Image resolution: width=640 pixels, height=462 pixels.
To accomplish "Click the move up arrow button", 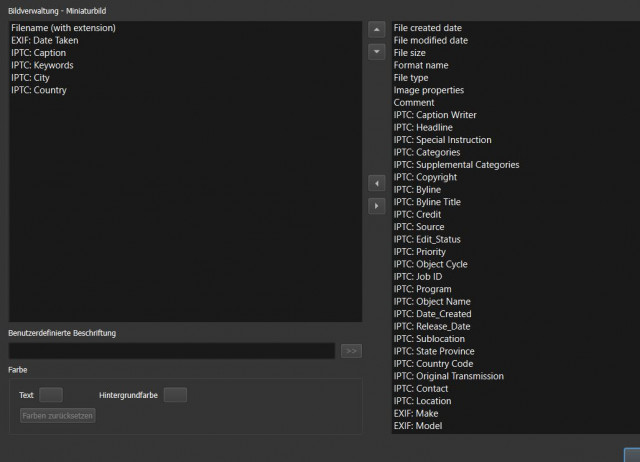I will (x=376, y=29).
